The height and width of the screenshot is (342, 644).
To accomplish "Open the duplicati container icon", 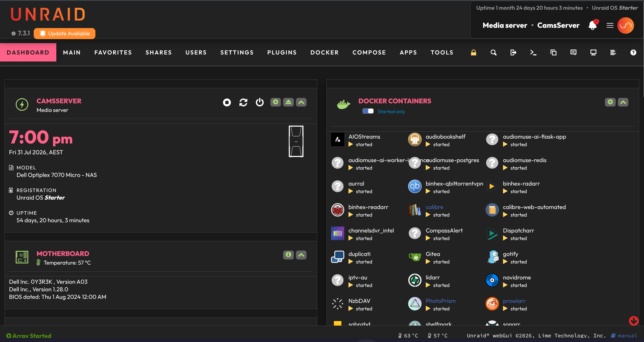I will click(x=338, y=257).
